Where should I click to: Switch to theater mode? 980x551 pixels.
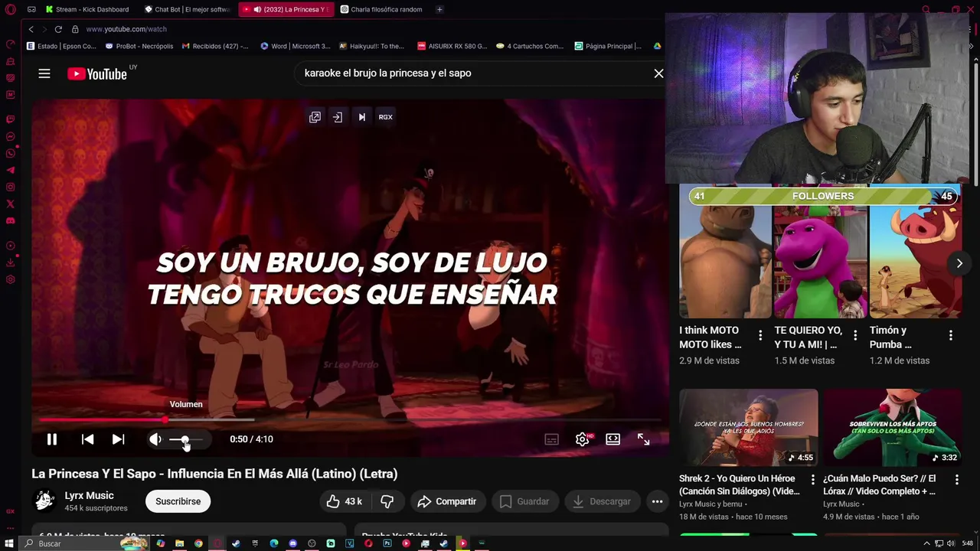point(613,439)
